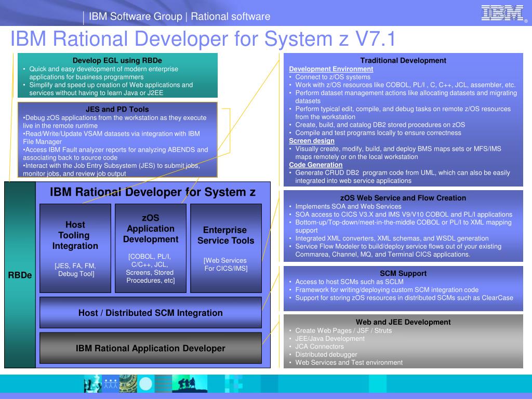This screenshot has height=399, width=532.
Task: Click the slide title 'IBM Rational Developer for System z V7.1'
Action: coord(203,38)
